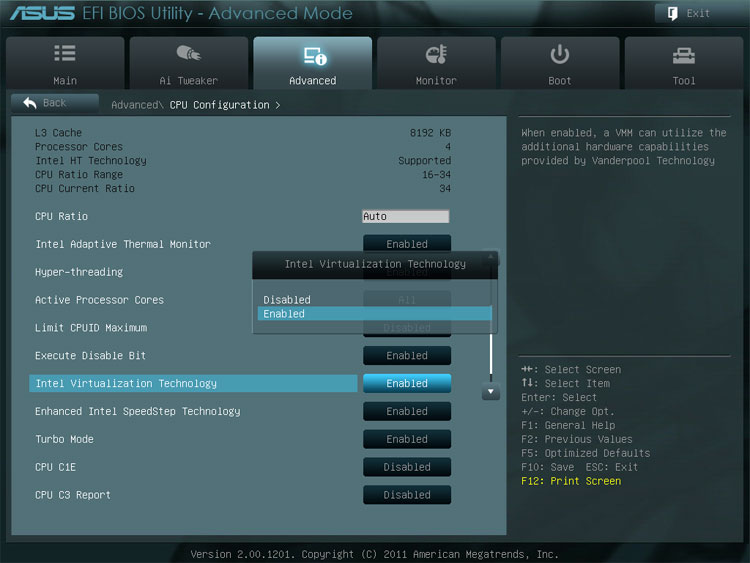Go to the Monitor tab
750x563 pixels.
(436, 63)
